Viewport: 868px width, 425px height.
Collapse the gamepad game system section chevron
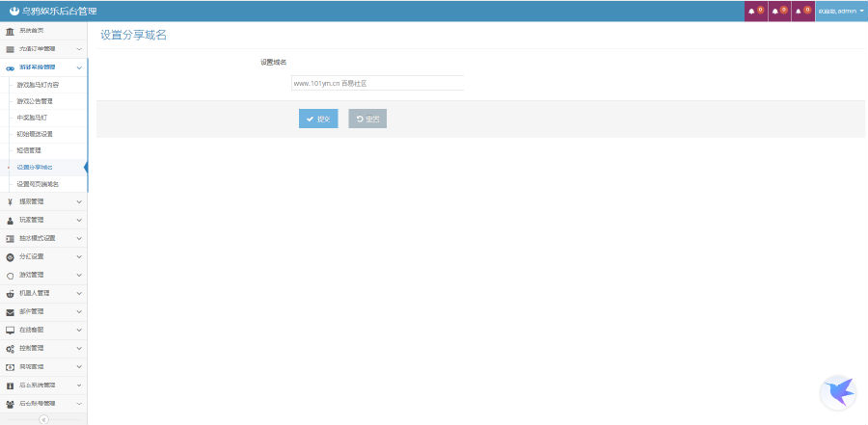tap(79, 67)
